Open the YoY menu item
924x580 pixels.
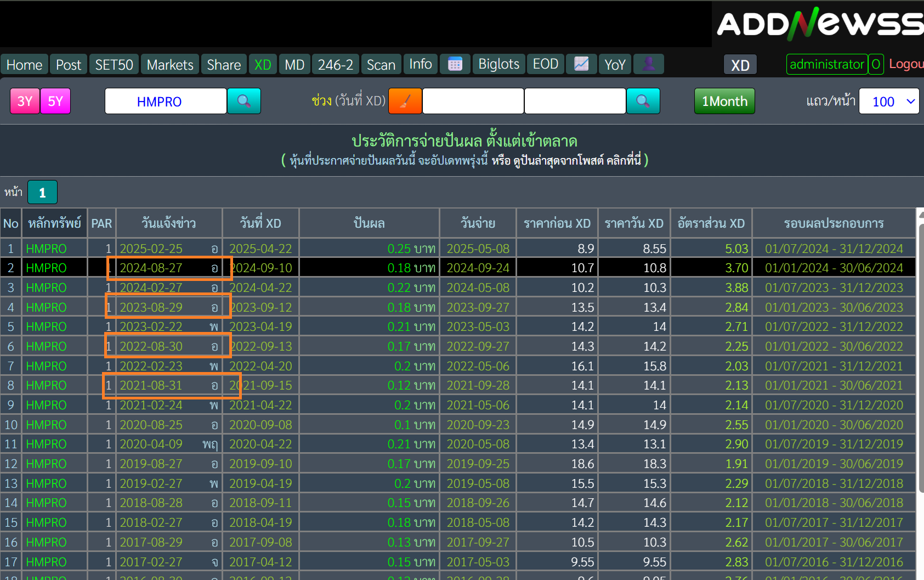615,65
